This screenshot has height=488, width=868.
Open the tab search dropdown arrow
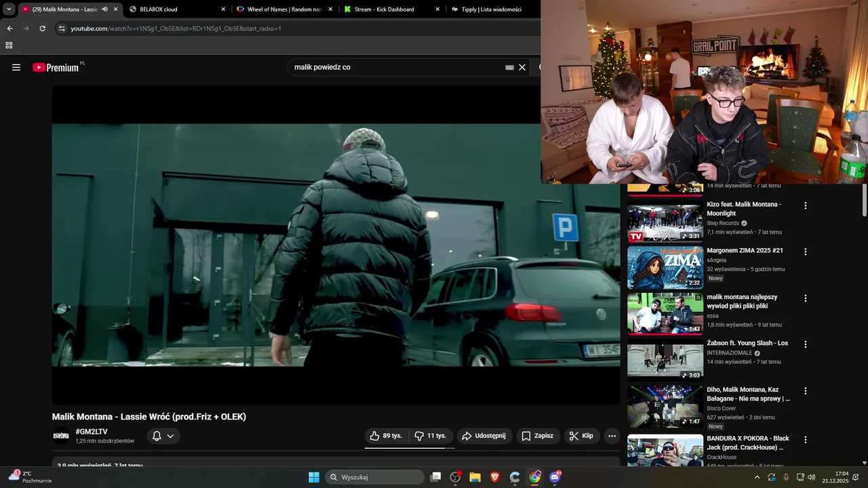[x=9, y=9]
